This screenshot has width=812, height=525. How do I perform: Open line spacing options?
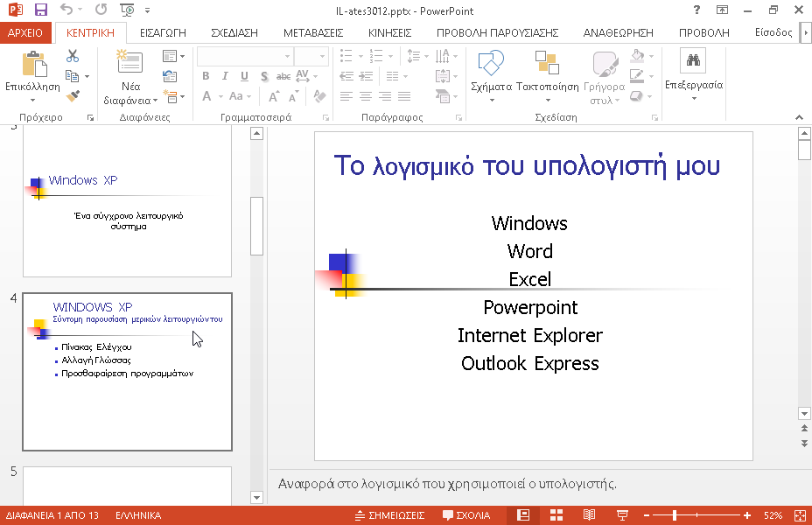[417, 55]
